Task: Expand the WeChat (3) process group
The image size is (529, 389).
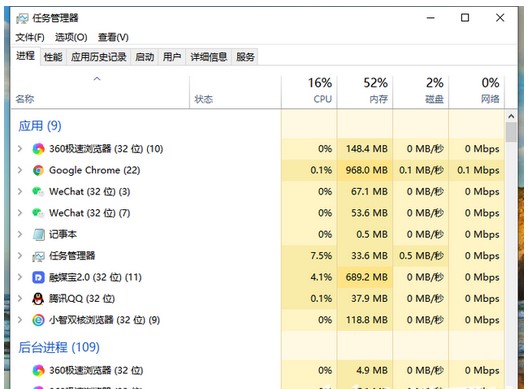Action: pos(20,192)
